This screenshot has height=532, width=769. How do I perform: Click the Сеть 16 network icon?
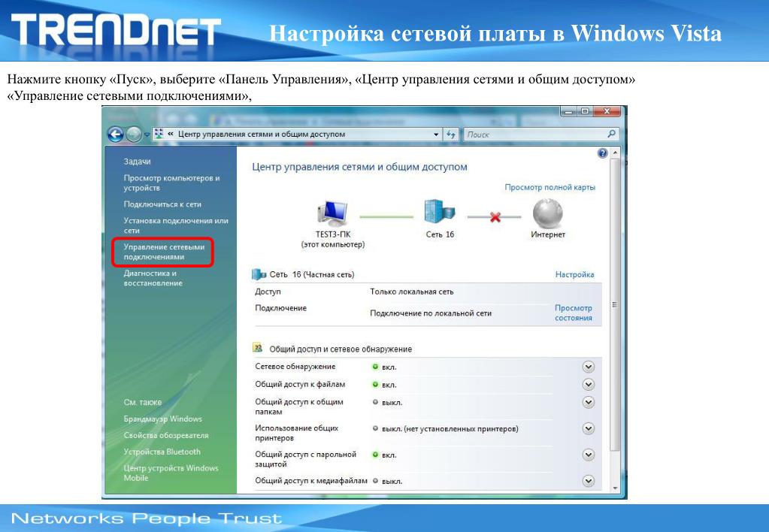tap(440, 213)
